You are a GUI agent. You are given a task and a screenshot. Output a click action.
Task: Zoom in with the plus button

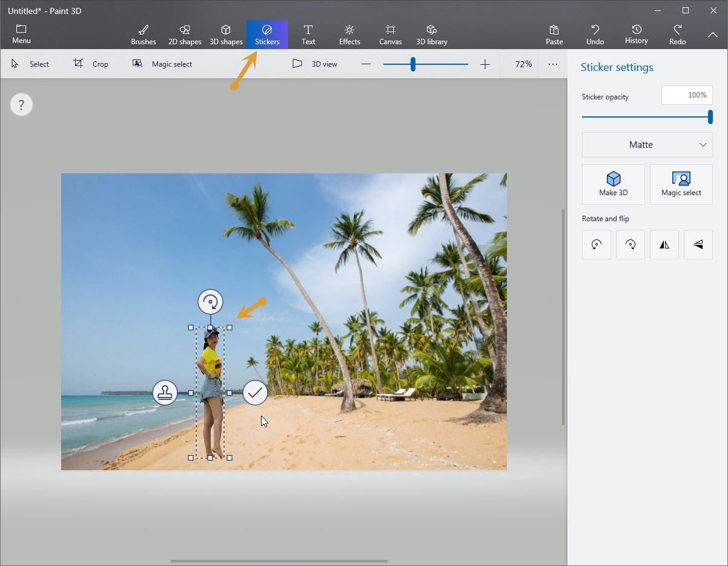click(x=485, y=64)
